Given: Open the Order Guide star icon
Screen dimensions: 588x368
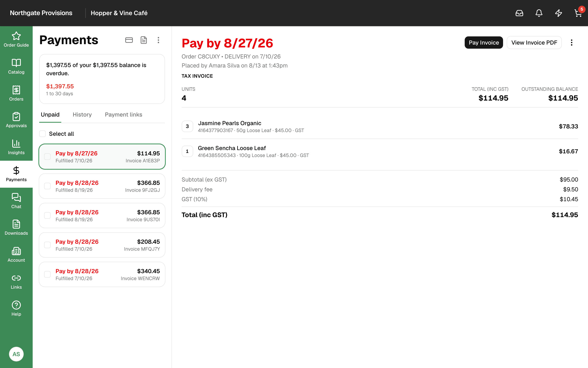Looking at the screenshot, I should 16,36.
